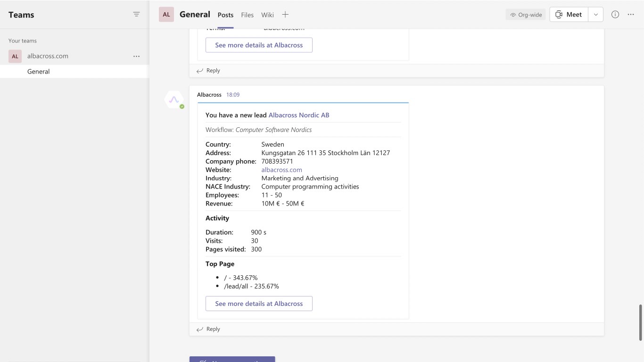Select the General channel in sidebar

coord(39,72)
